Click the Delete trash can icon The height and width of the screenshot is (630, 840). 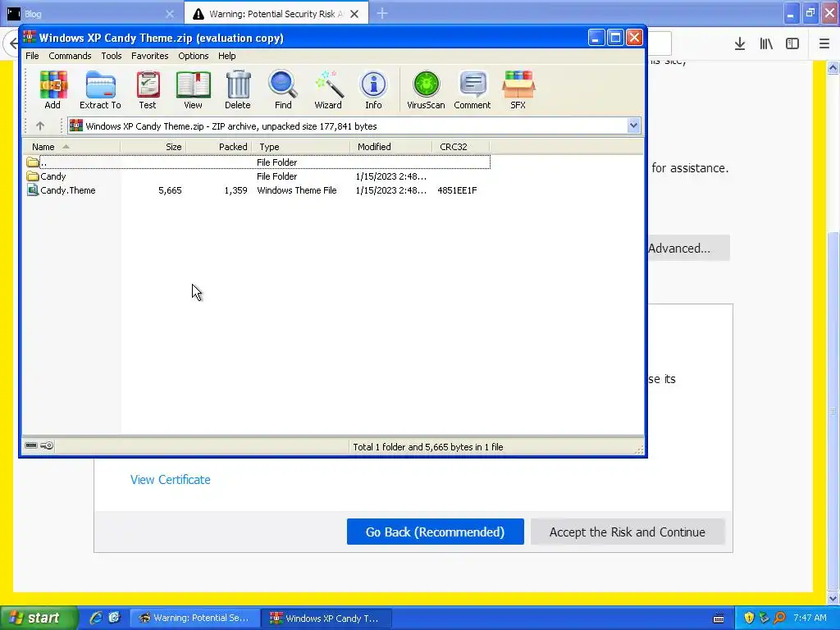click(238, 90)
